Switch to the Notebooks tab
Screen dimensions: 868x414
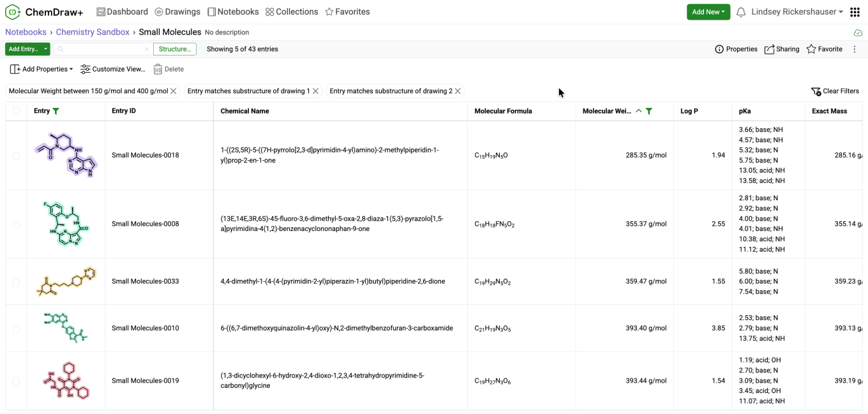click(233, 12)
